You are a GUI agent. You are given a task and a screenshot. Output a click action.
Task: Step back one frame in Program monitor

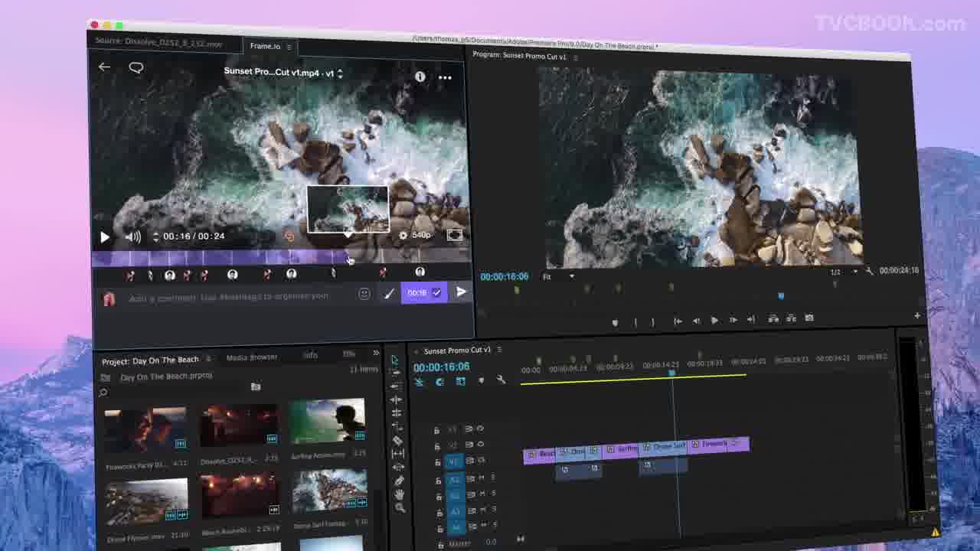[696, 321]
